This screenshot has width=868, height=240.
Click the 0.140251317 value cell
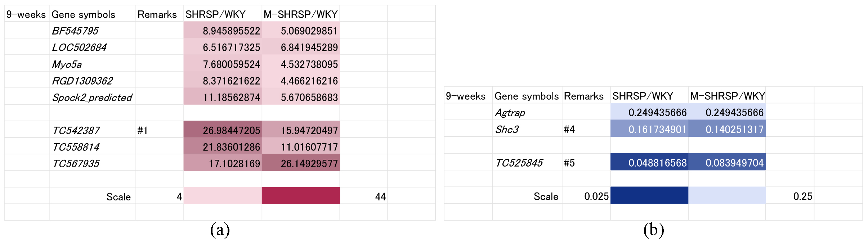click(x=727, y=130)
